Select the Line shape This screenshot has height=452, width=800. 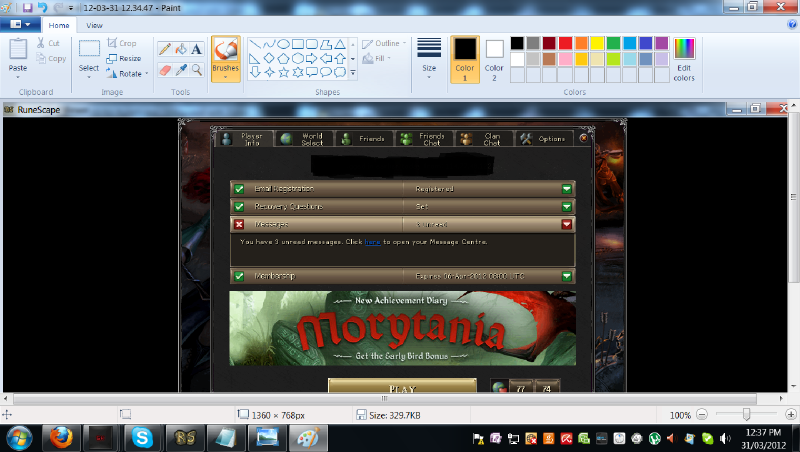pyautogui.click(x=255, y=44)
